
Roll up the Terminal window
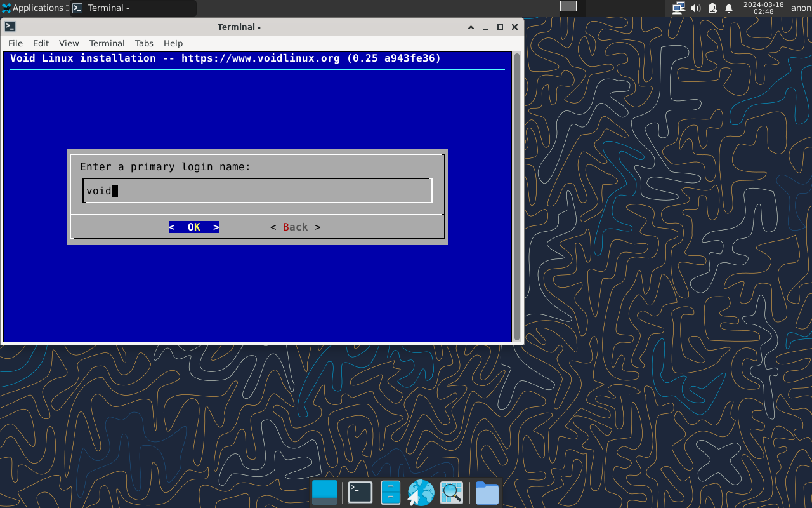pos(471,27)
